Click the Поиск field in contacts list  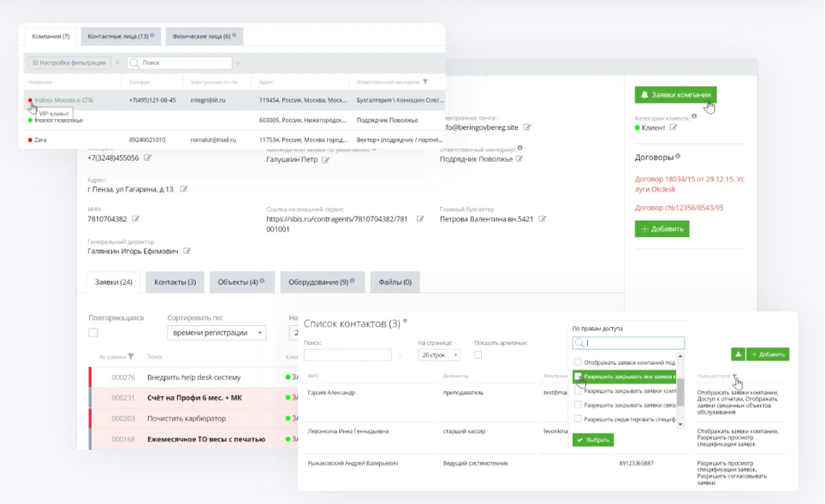(x=347, y=355)
